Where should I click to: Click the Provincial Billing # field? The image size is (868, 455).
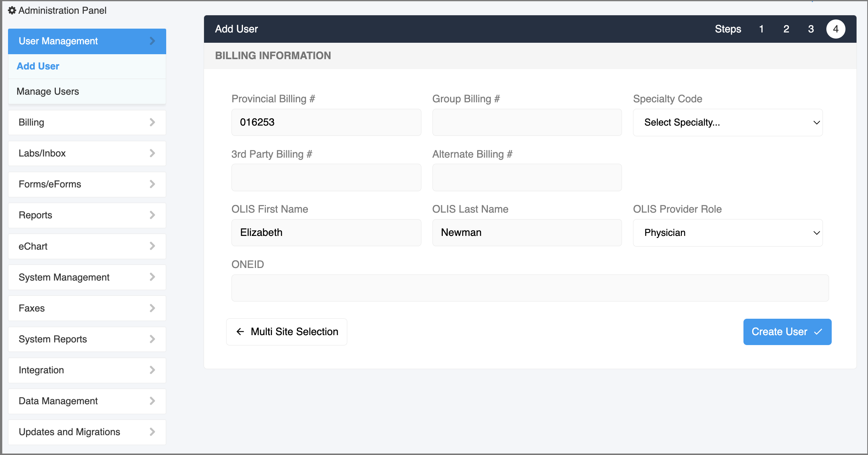pos(326,122)
